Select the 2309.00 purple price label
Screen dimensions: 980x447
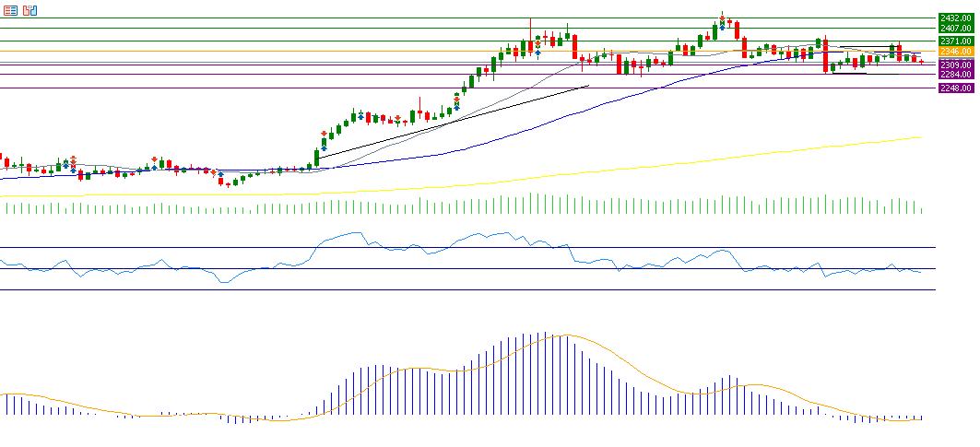point(956,65)
